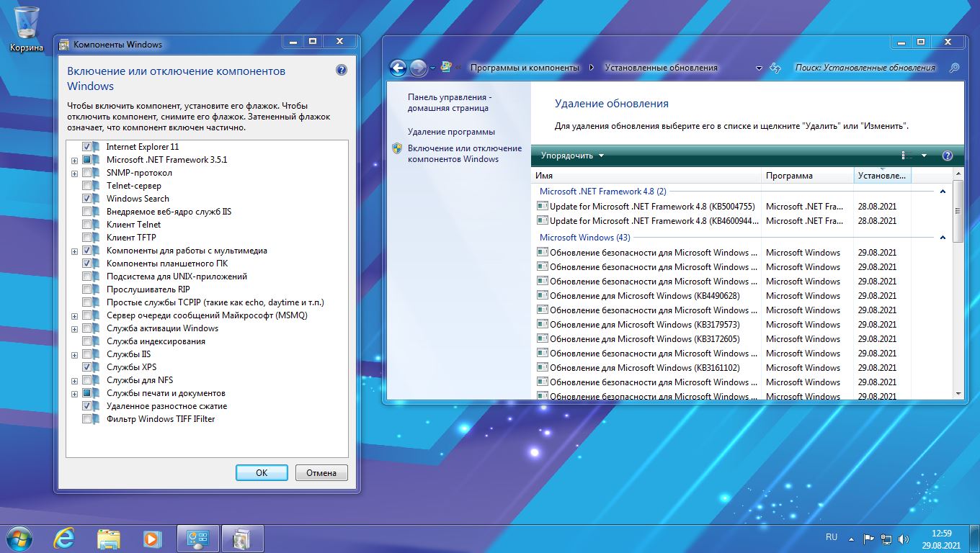Image resolution: width=980 pixels, height=553 pixels.
Task: Open the Recycle Bin desktop icon
Action: tap(27, 29)
